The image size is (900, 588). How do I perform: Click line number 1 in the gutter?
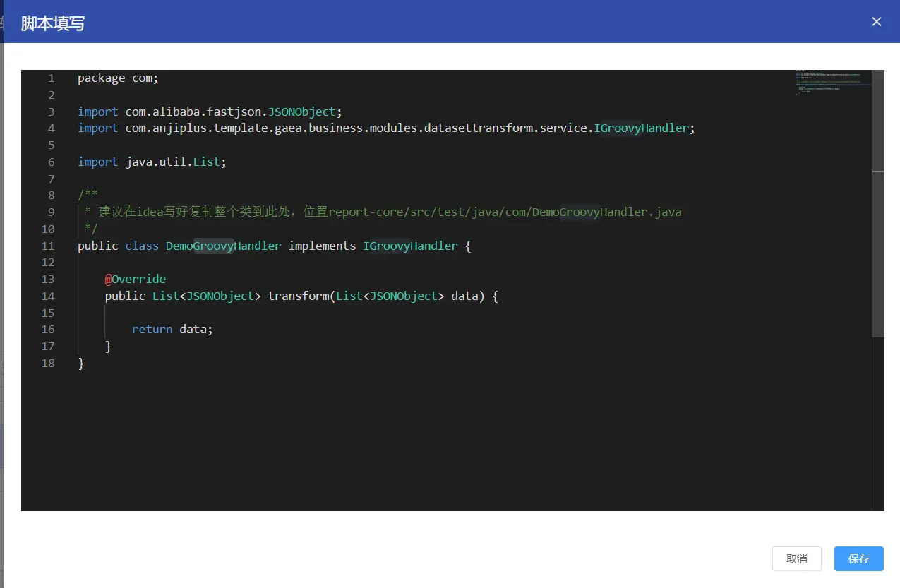pos(51,78)
